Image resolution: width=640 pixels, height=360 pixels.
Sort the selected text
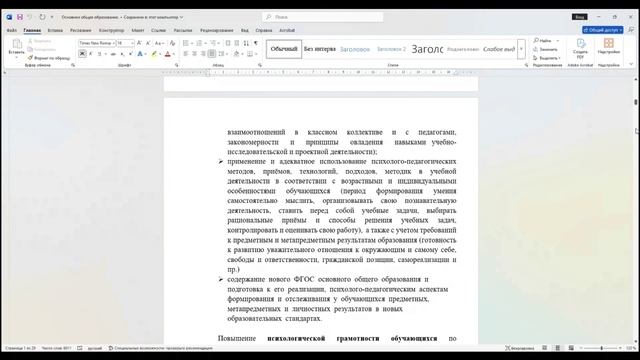tap(246, 43)
